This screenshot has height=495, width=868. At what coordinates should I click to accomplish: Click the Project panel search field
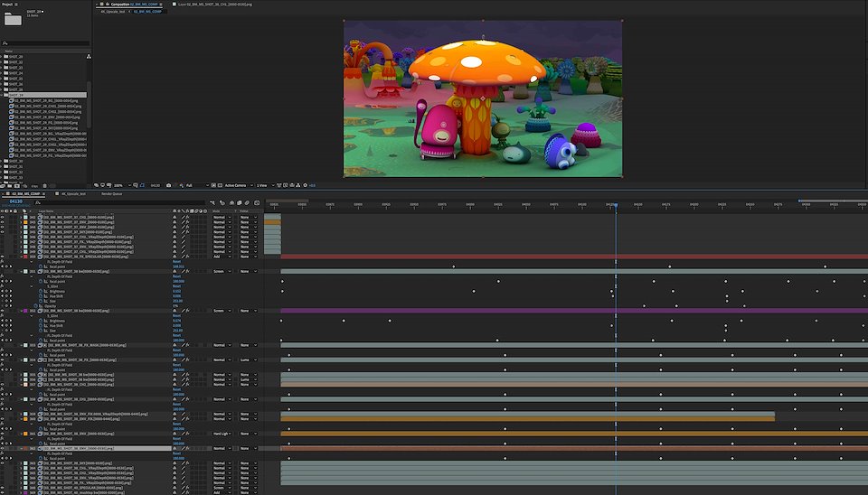(45, 43)
